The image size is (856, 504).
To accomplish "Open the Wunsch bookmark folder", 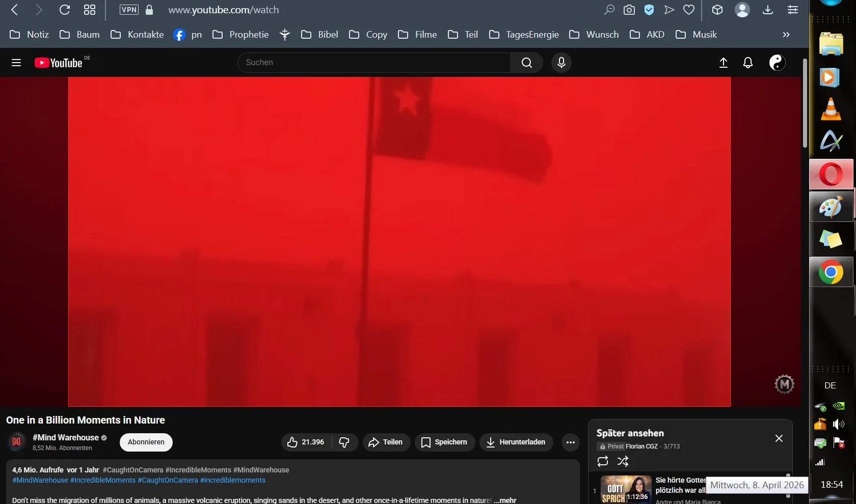I will coord(594,35).
